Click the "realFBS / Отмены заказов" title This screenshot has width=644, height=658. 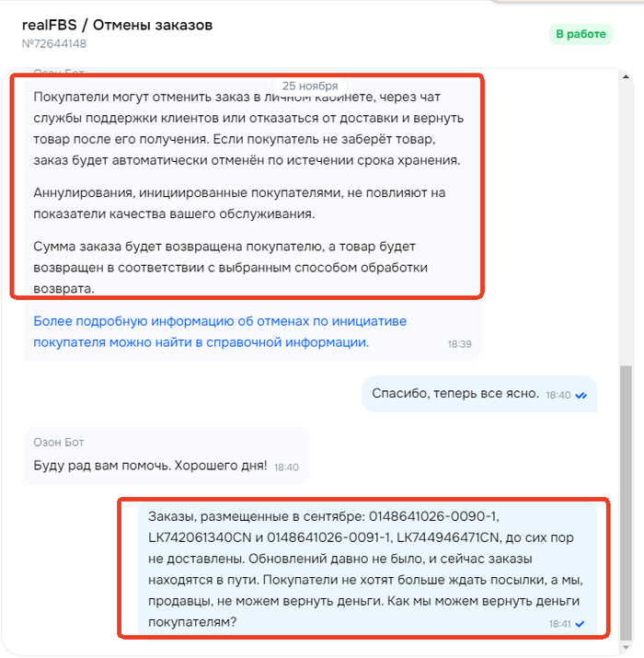(x=117, y=25)
